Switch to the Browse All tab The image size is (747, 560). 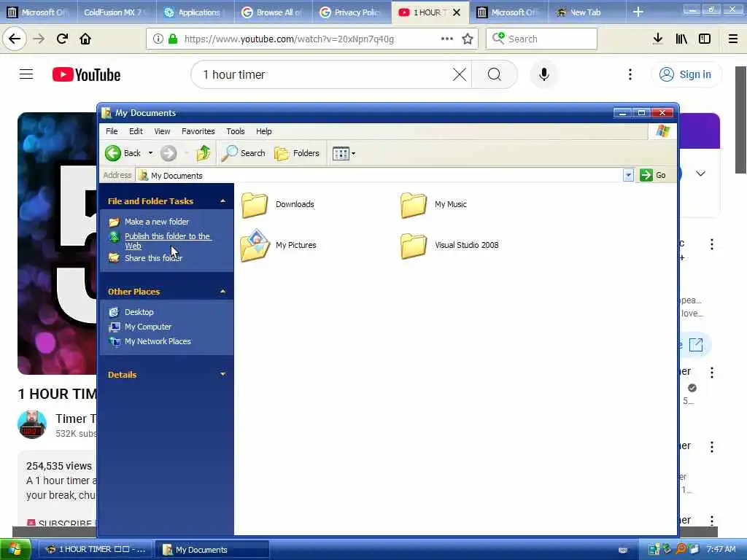[x=274, y=12]
